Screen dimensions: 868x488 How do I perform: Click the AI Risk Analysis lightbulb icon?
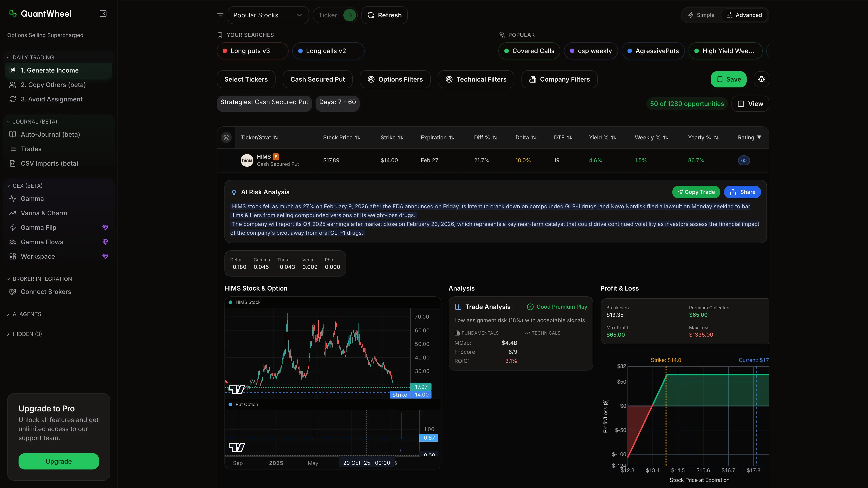234,192
